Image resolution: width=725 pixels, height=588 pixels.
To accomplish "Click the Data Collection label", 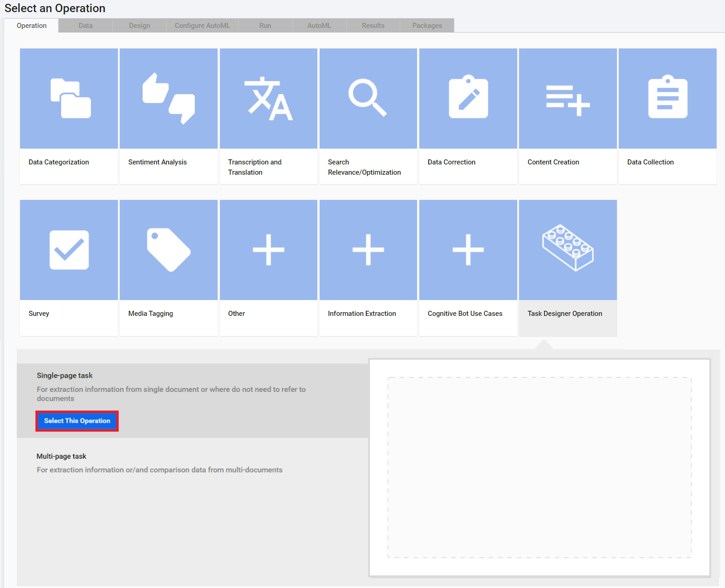I will click(650, 162).
